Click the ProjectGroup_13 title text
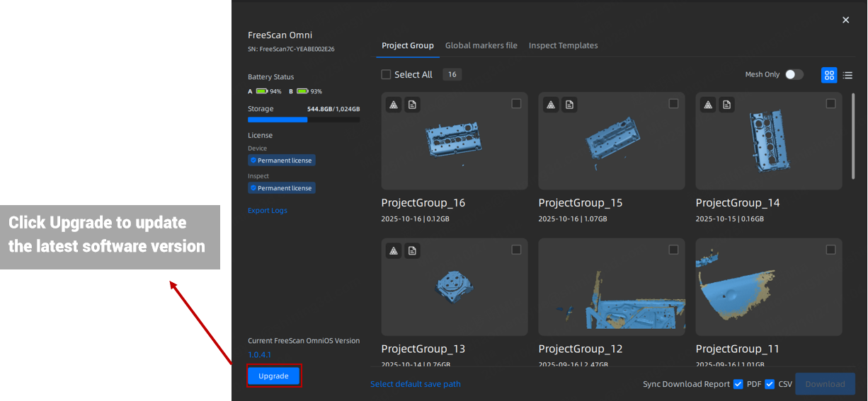This screenshot has height=401, width=868. click(423, 349)
